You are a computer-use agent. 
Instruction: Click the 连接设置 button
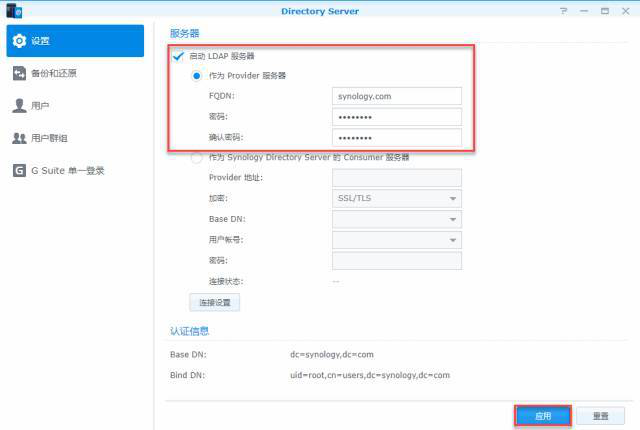coord(215,302)
